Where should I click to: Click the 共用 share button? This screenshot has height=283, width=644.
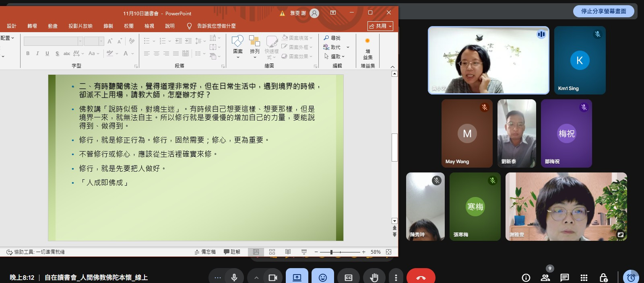coord(380,26)
